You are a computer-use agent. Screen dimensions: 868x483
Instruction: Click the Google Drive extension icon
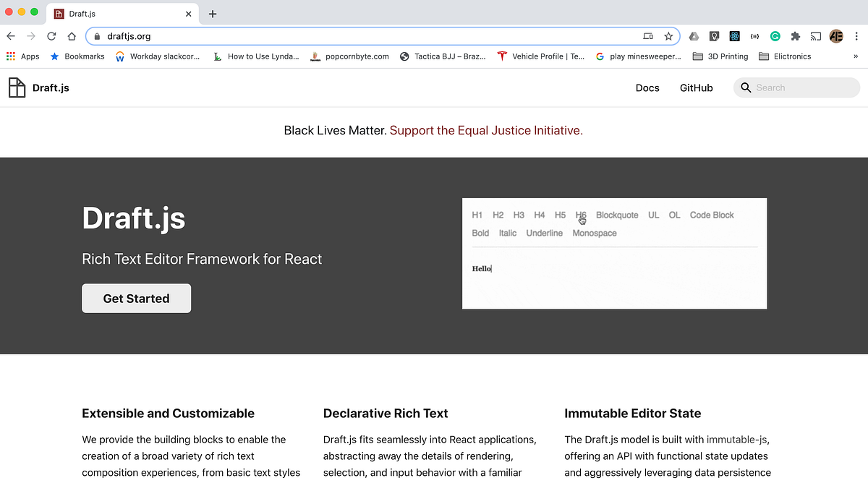tap(693, 36)
